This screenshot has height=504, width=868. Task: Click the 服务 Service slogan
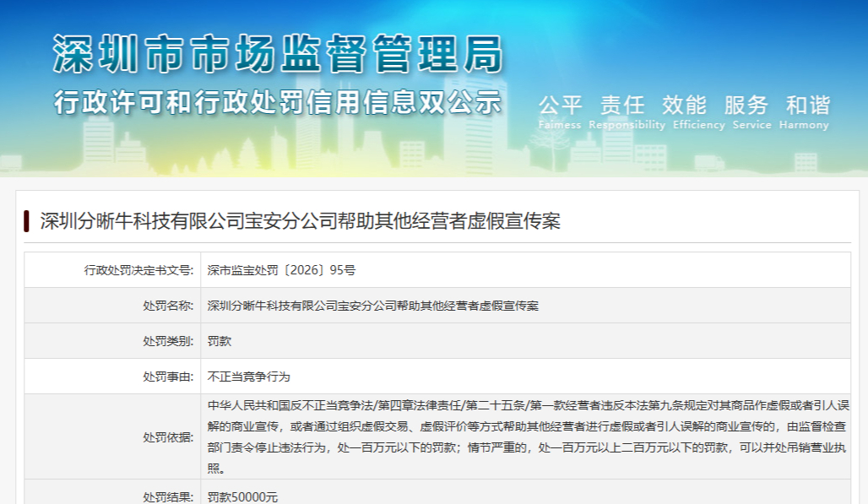point(751,112)
